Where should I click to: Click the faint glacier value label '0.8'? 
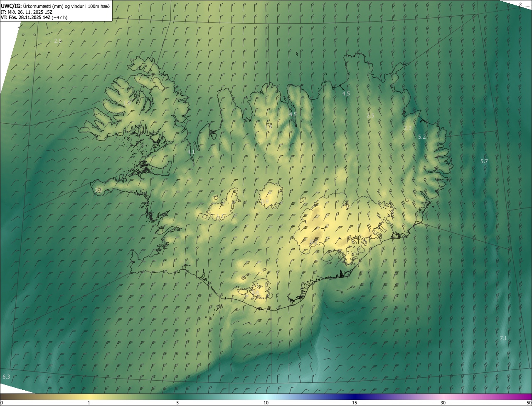(x=256, y=293)
